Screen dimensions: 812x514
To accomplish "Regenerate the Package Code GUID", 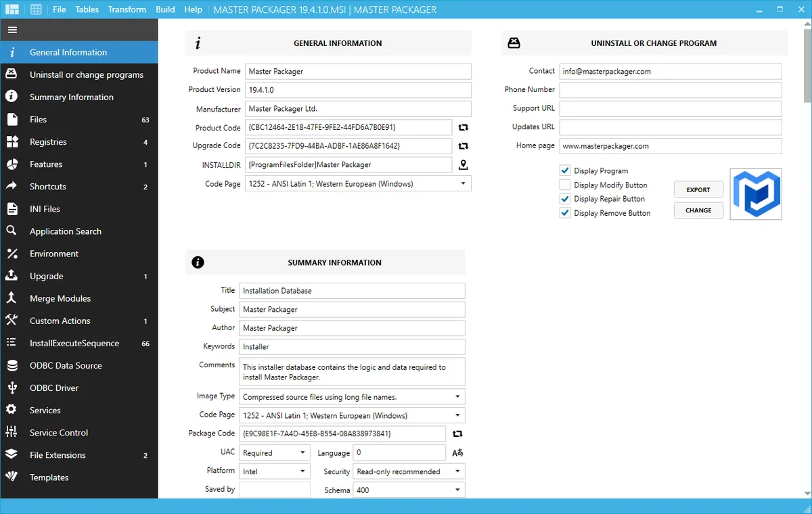I will coord(457,434).
